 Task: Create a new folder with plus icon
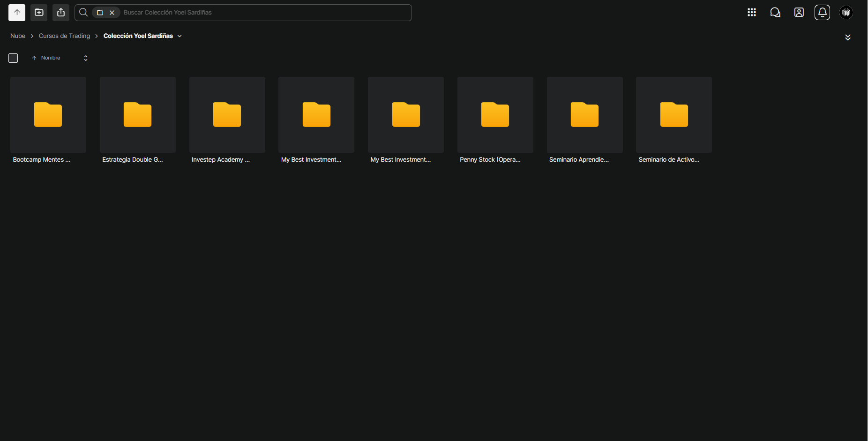(x=39, y=13)
